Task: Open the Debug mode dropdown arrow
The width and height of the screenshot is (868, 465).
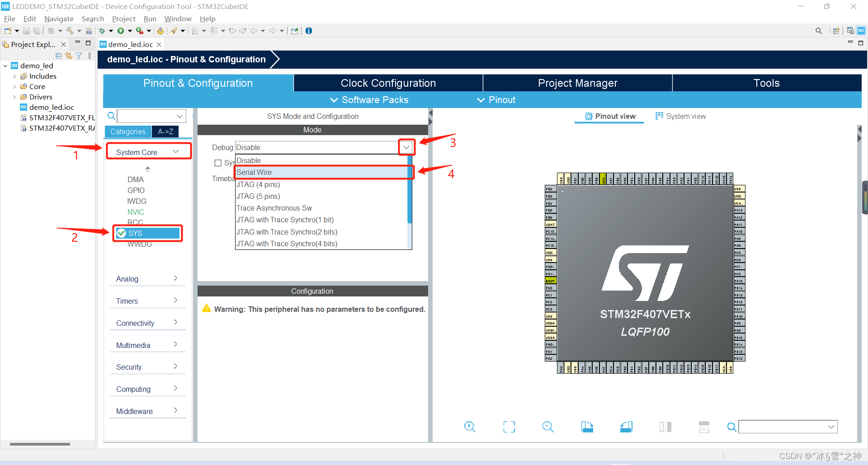Action: [406, 147]
